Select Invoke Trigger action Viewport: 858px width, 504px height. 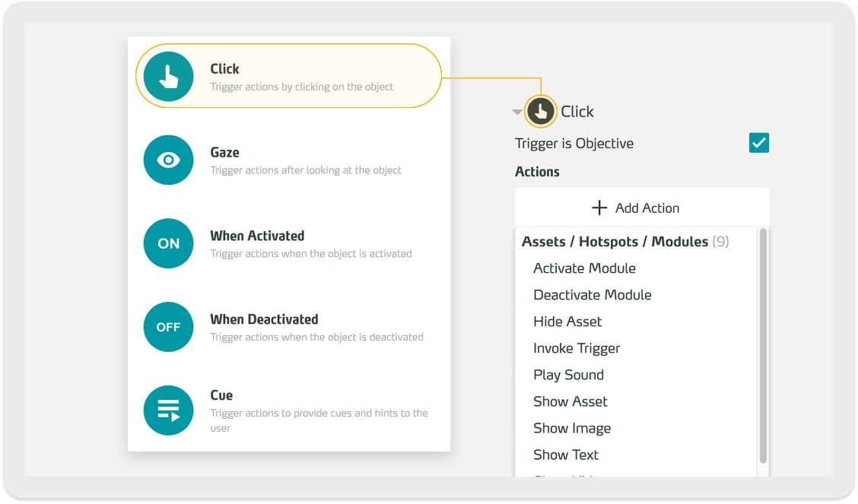tap(577, 348)
